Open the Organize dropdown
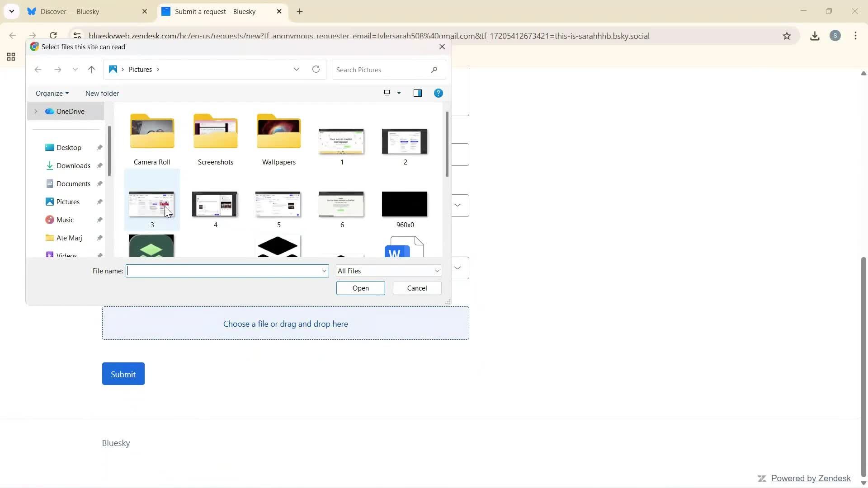This screenshot has height=488, width=868. click(x=52, y=93)
